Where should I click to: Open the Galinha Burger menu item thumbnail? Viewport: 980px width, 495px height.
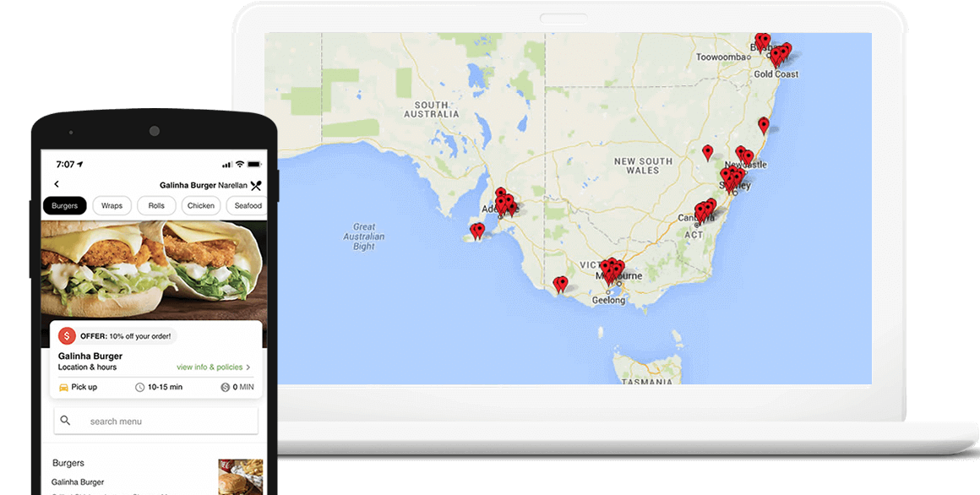pos(240,477)
